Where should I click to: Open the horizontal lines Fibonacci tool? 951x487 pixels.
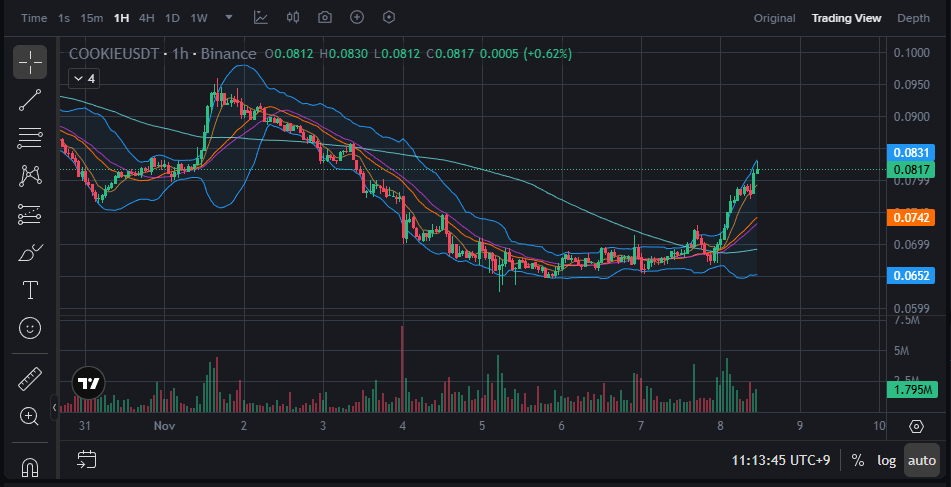coord(30,138)
